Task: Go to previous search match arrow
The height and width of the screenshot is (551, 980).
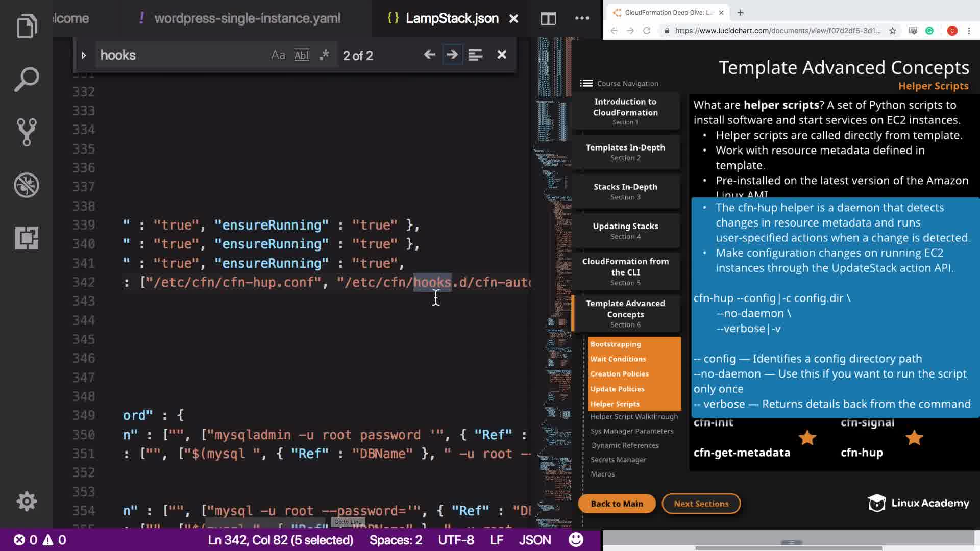Action: click(x=429, y=55)
